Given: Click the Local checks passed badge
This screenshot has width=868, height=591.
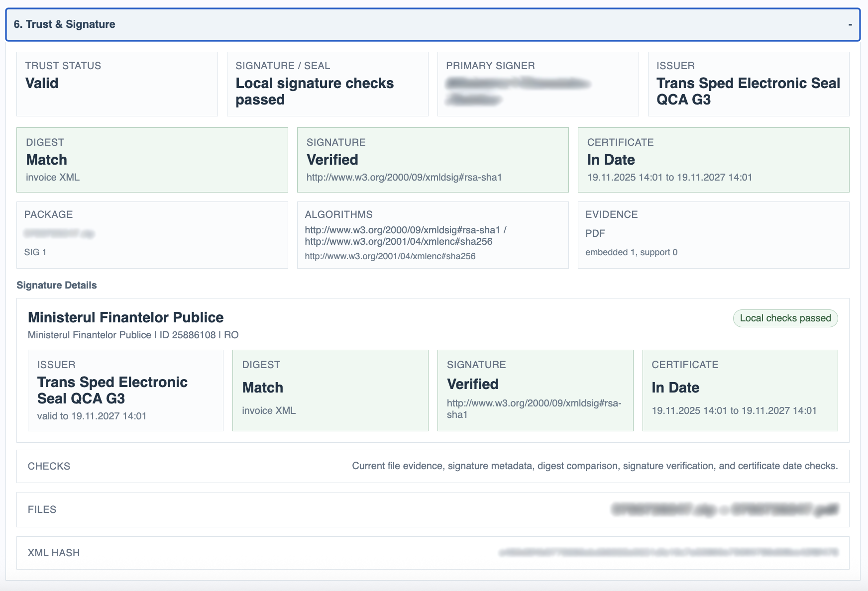Looking at the screenshot, I should point(785,318).
